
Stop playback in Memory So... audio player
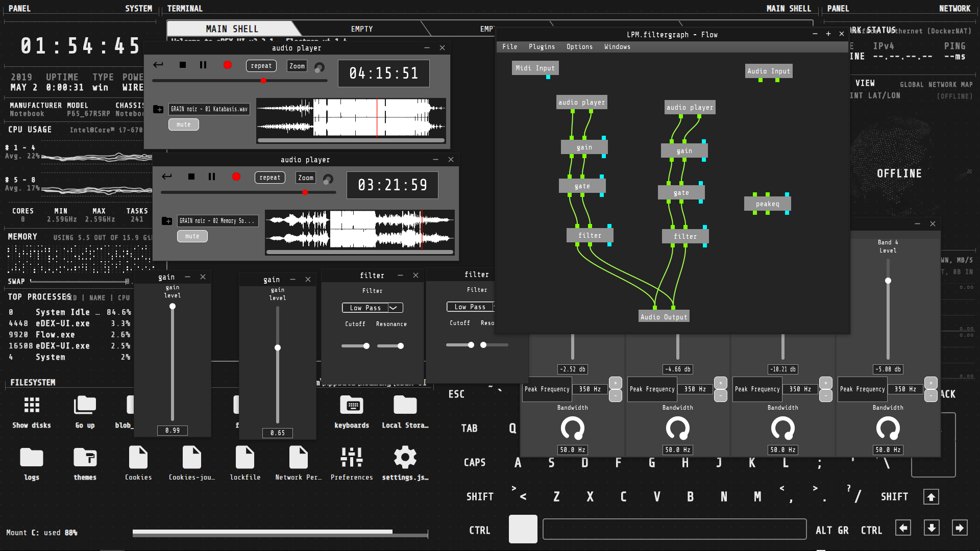pos(191,177)
